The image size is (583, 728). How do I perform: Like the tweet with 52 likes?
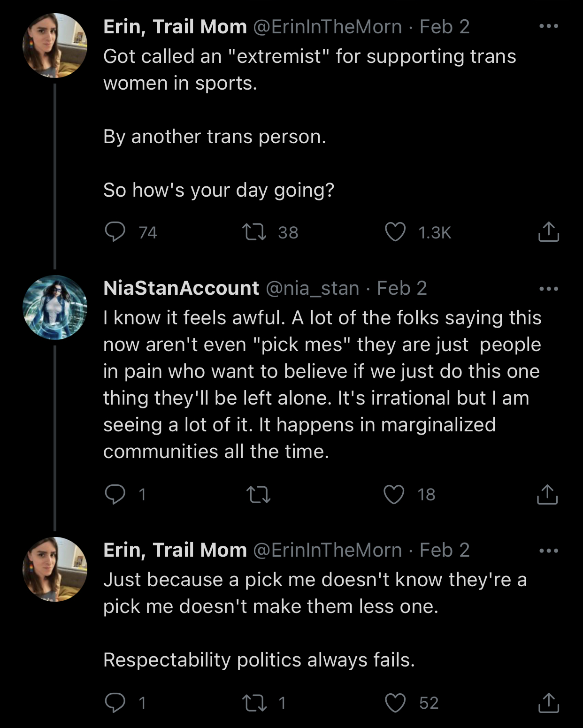pyautogui.click(x=395, y=702)
